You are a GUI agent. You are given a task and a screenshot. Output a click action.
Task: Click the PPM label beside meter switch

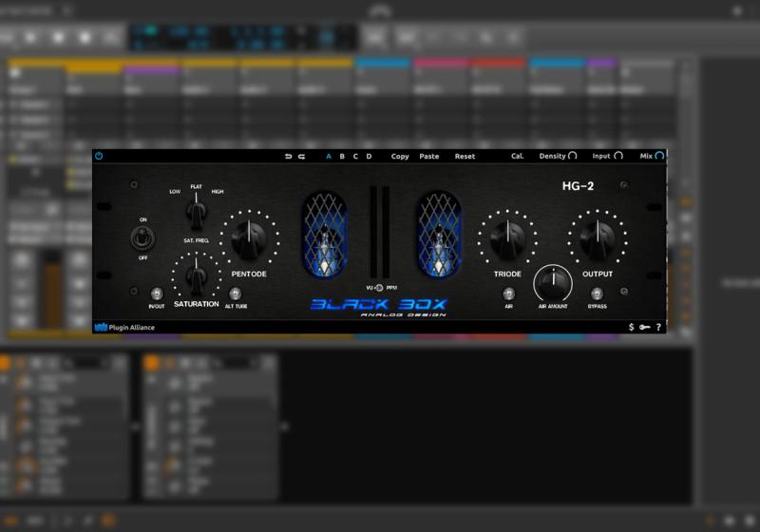pos(391,288)
